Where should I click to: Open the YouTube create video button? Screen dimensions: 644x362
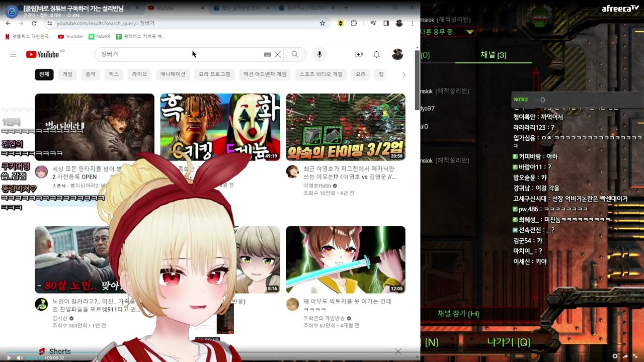coord(359,54)
